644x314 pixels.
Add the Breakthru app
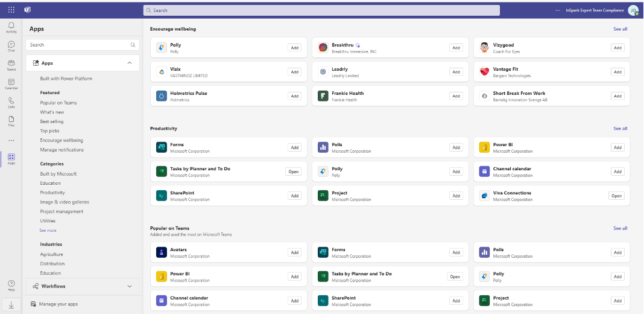[x=456, y=48]
